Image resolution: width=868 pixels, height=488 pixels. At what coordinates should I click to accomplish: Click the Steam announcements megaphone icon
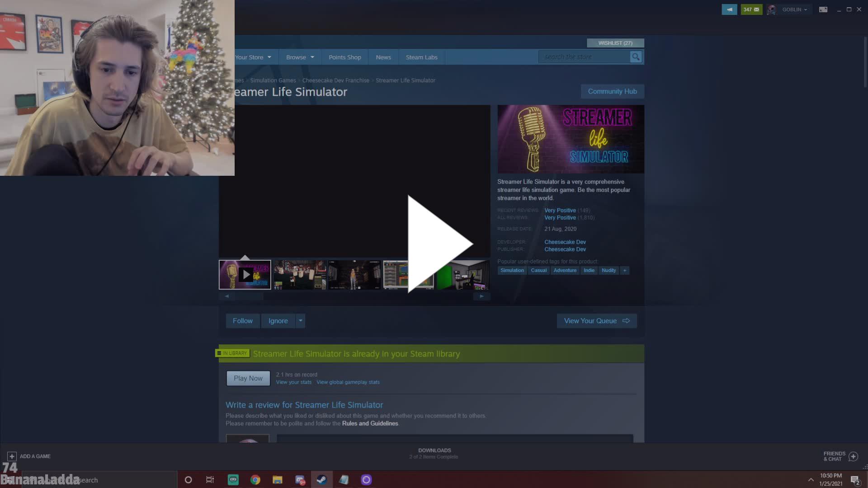(729, 9)
